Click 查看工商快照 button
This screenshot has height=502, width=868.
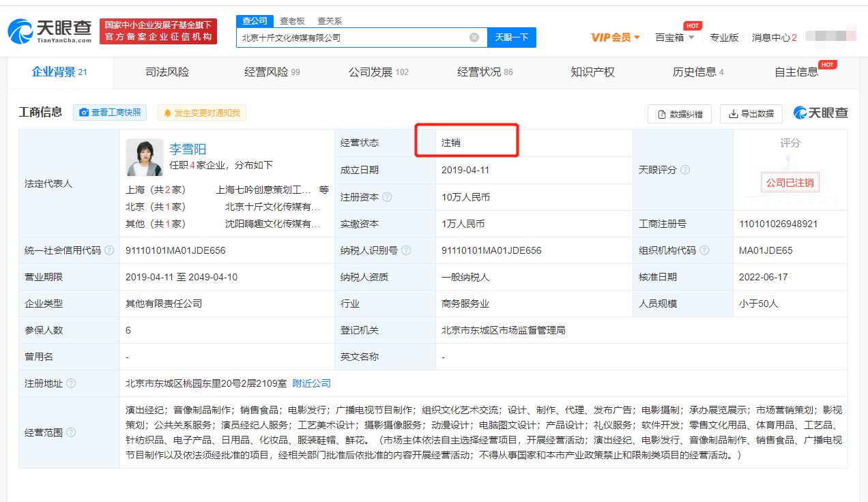point(110,113)
